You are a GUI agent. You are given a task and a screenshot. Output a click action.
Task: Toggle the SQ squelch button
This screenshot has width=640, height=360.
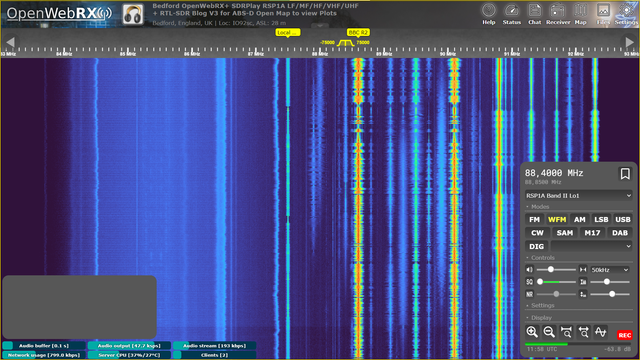(x=529, y=282)
